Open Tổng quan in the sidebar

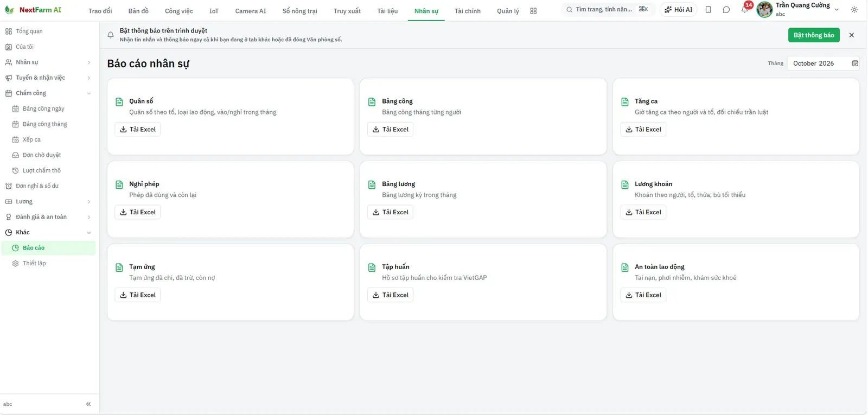pos(49,31)
